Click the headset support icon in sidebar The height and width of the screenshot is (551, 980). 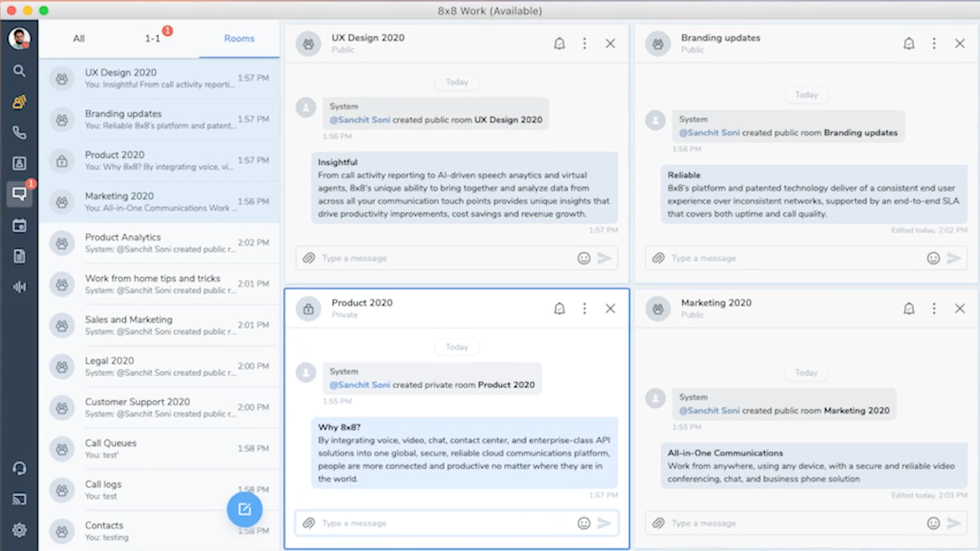pyautogui.click(x=19, y=468)
